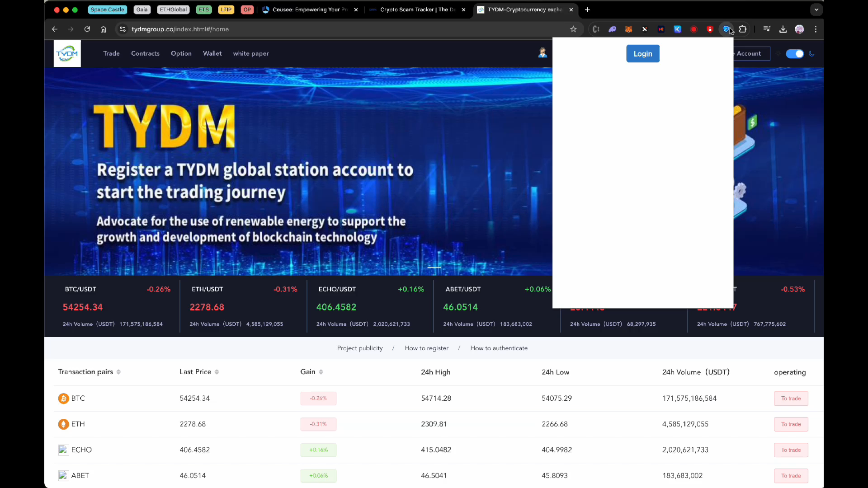
Task: Open the Option menu
Action: [x=181, y=53]
